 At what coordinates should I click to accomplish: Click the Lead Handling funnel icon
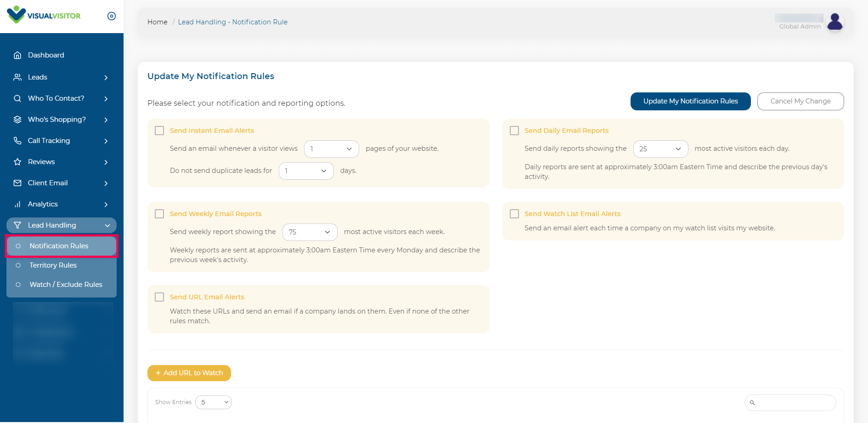pos(17,225)
